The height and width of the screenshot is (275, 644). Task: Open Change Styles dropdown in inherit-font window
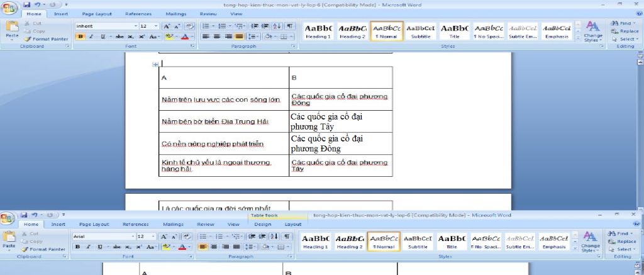point(592,31)
